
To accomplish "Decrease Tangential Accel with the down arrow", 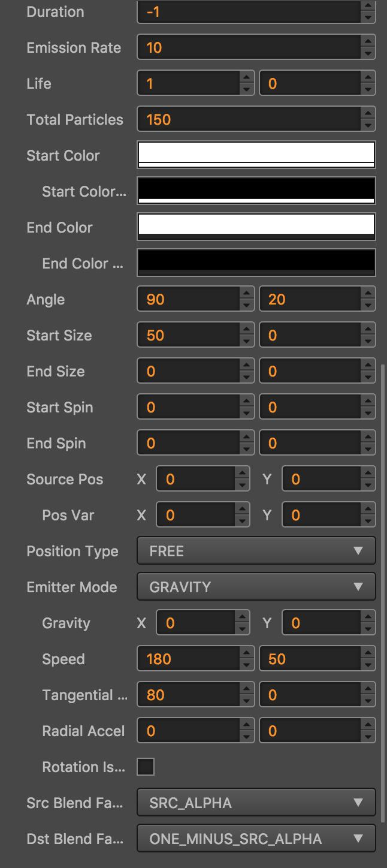I will 246,701.
